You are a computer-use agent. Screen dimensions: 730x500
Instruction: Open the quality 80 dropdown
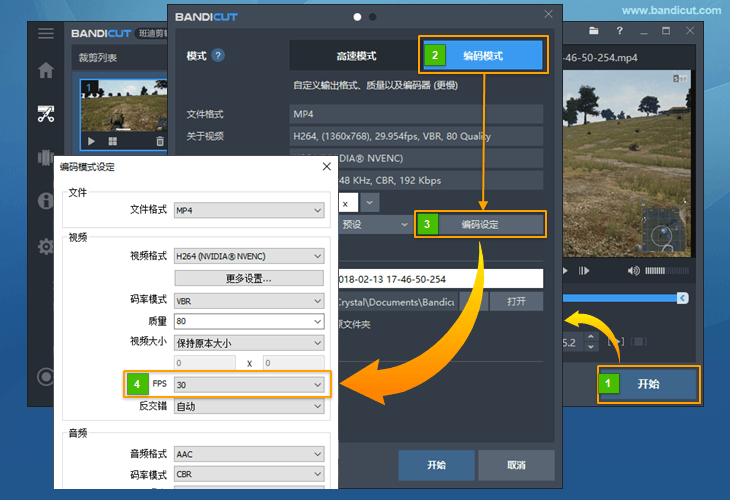click(x=249, y=321)
